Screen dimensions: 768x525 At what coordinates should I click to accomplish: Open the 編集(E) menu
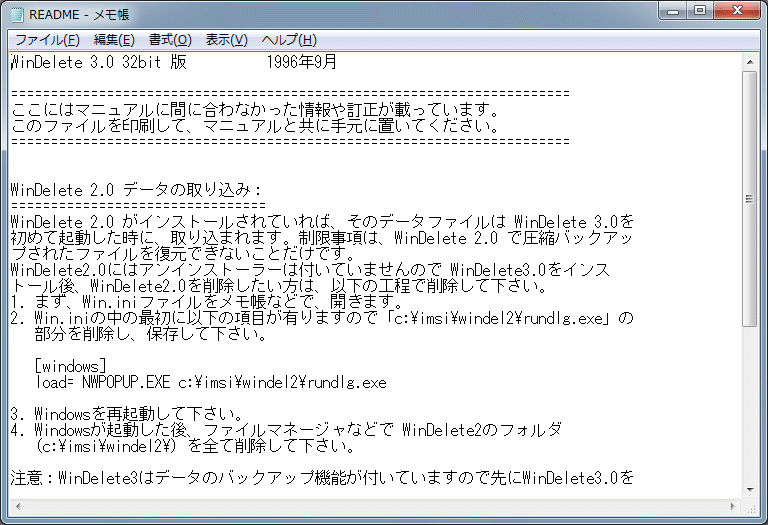(114, 40)
